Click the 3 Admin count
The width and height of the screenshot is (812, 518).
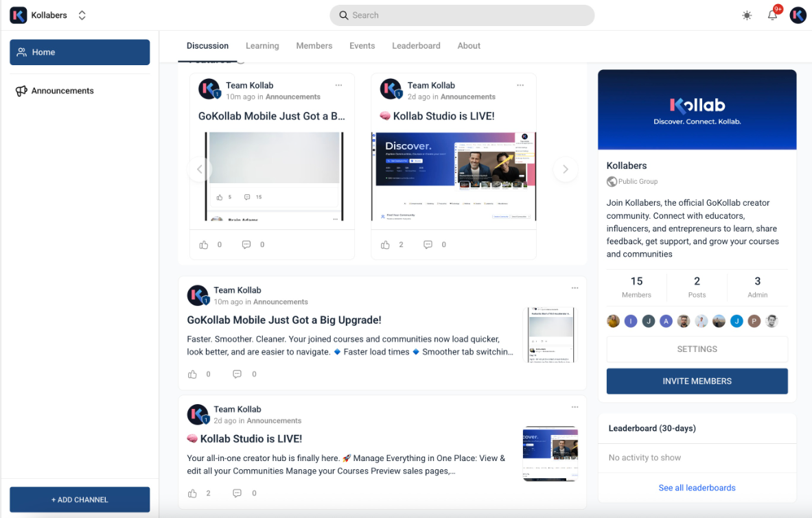[x=758, y=287]
